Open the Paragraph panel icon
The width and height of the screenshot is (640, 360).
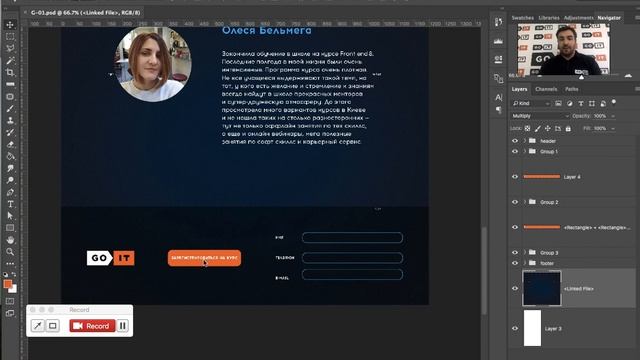(x=498, y=110)
